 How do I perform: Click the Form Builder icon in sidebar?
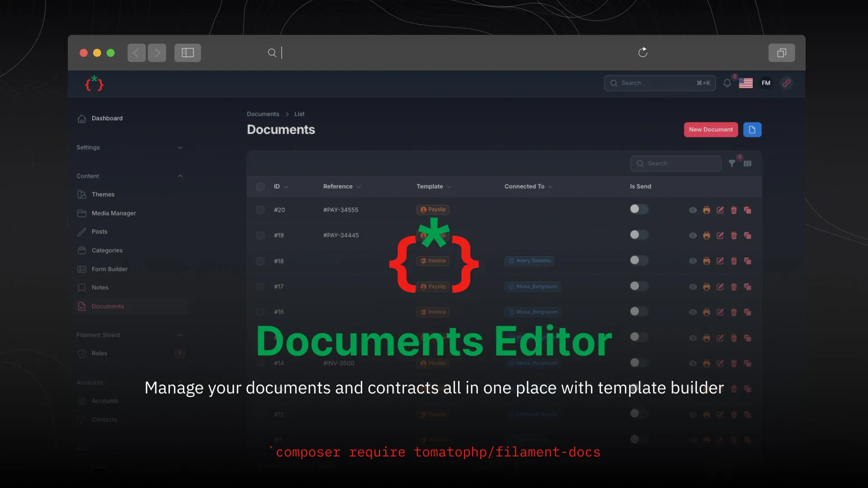tap(82, 269)
